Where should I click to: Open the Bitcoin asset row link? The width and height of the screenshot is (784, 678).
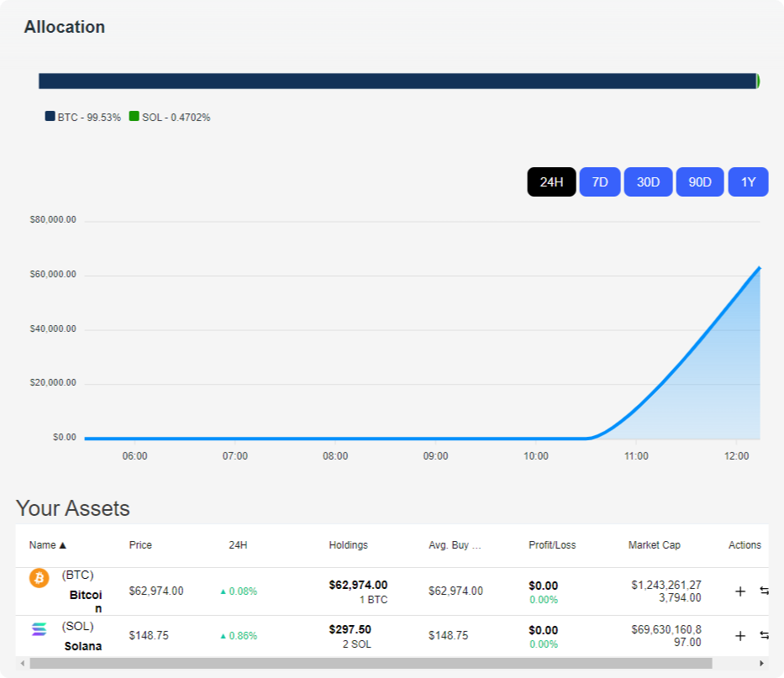(x=82, y=591)
